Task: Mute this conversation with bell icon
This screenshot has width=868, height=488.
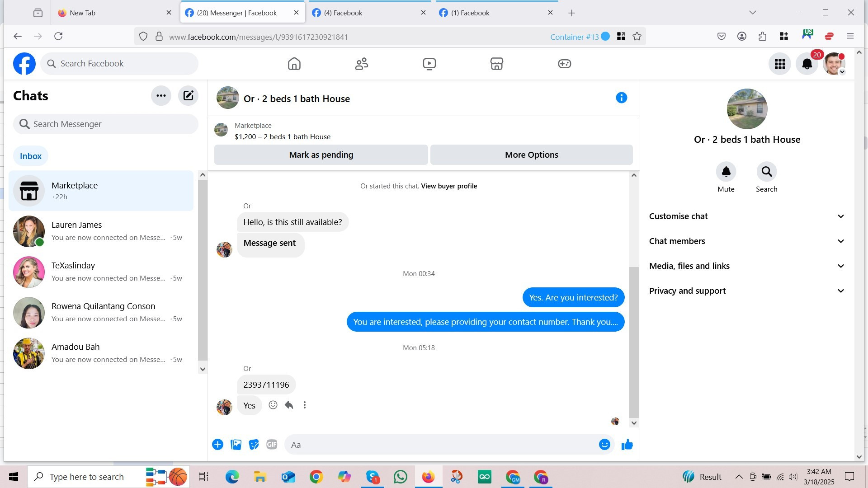Action: pyautogui.click(x=726, y=172)
